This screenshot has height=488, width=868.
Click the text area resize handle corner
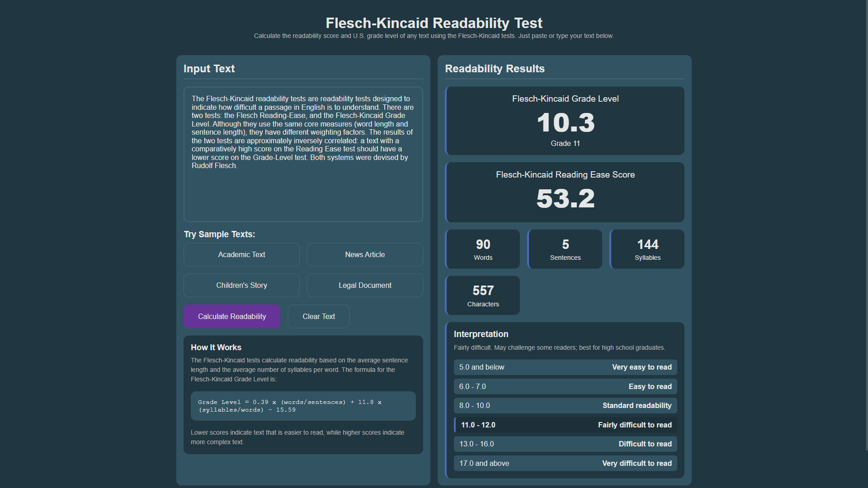420,219
